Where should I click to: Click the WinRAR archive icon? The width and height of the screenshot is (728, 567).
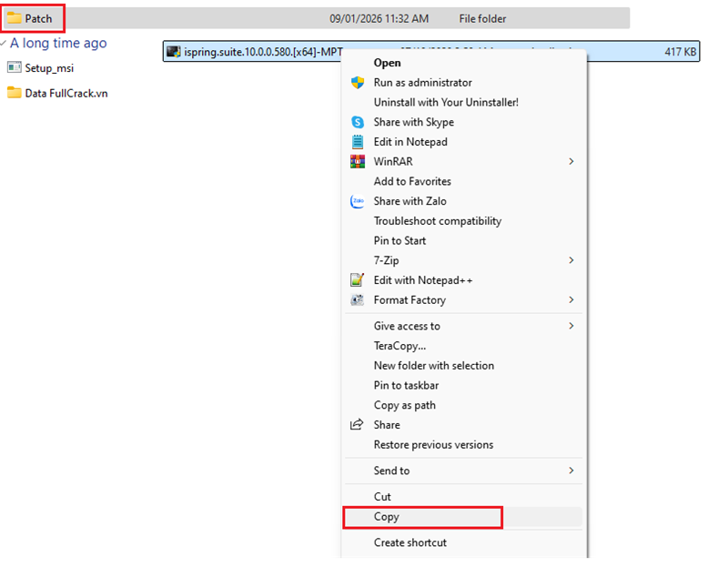tap(357, 162)
